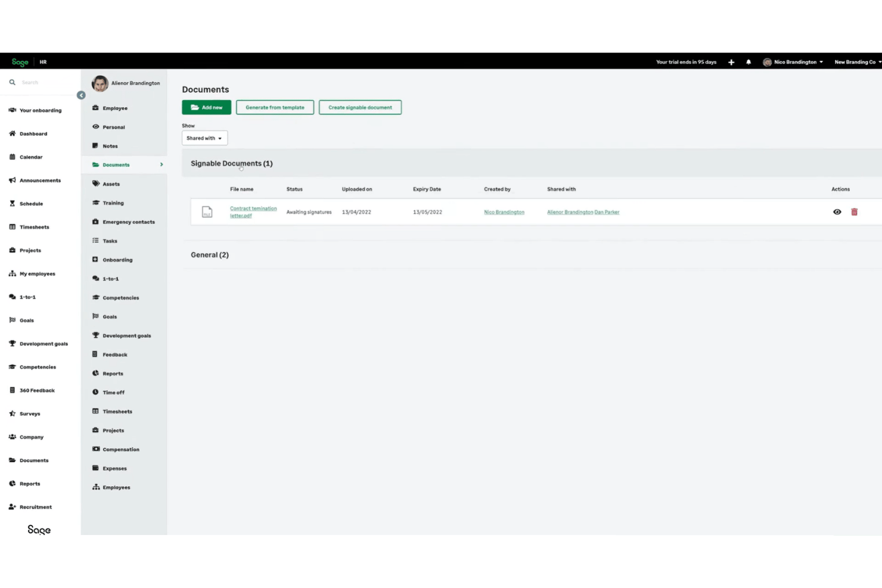
Task: Open the Alienor Brandington shared-with link
Action: [570, 212]
